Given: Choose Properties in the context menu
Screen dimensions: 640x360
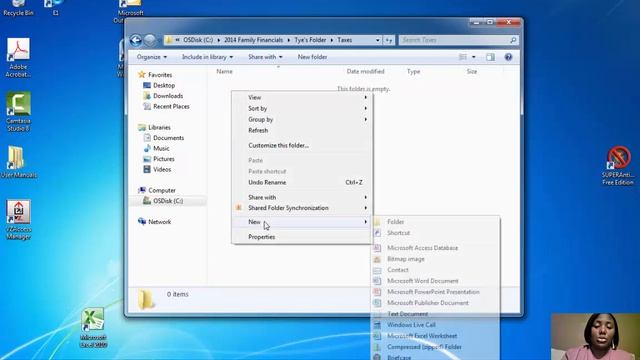Looking at the screenshot, I should (302, 237).
